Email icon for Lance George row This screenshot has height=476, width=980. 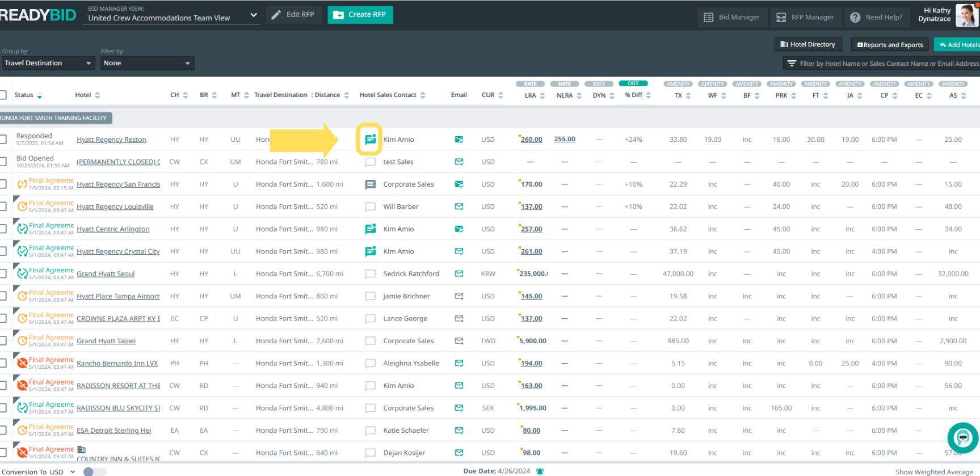459,318
